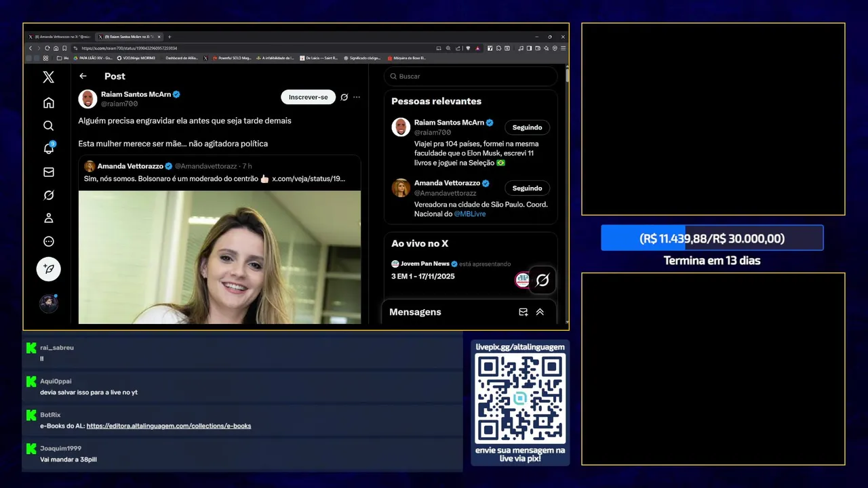The height and width of the screenshot is (488, 868).
Task: Click browser home icon in toolbar
Action: (56, 48)
